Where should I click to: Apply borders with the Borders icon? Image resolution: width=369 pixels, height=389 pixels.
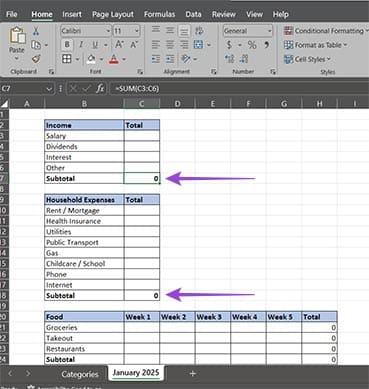click(x=67, y=59)
